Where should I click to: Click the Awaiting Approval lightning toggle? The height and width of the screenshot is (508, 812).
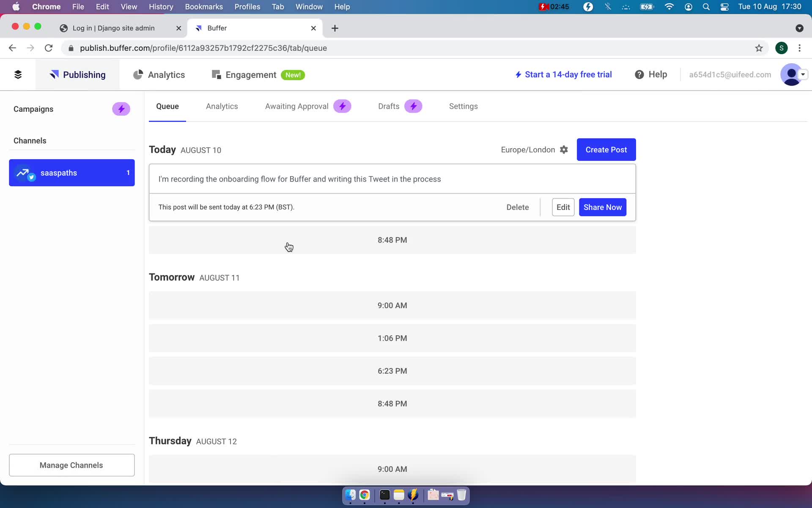click(x=343, y=106)
